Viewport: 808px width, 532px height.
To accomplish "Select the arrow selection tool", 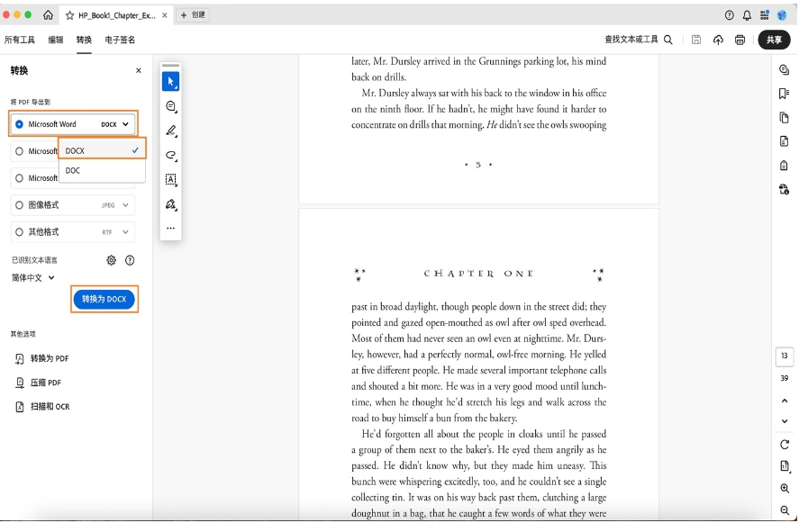I will point(170,81).
